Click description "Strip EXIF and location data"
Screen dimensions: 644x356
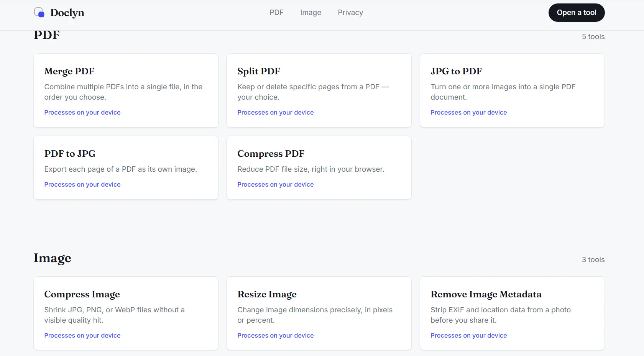[501, 315]
